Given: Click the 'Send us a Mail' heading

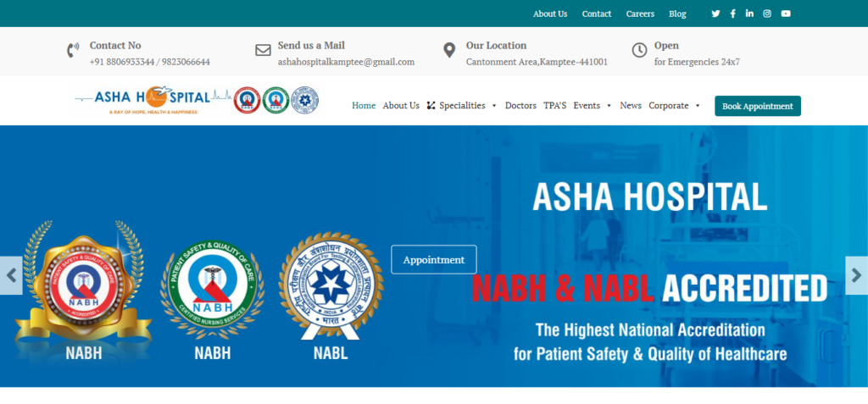Looking at the screenshot, I should pos(311,46).
